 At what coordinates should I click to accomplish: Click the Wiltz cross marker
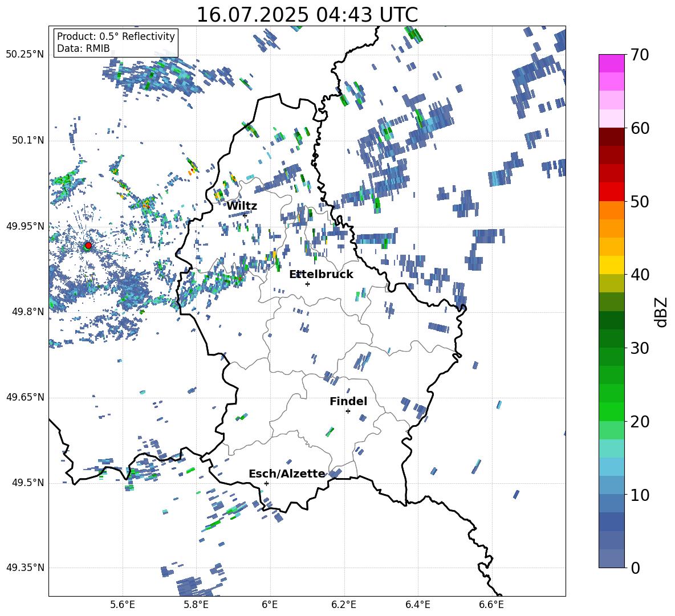point(245,215)
